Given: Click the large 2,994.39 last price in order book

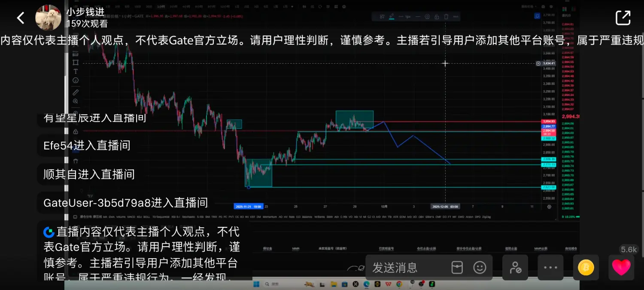Looking at the screenshot, I should click(571, 116).
